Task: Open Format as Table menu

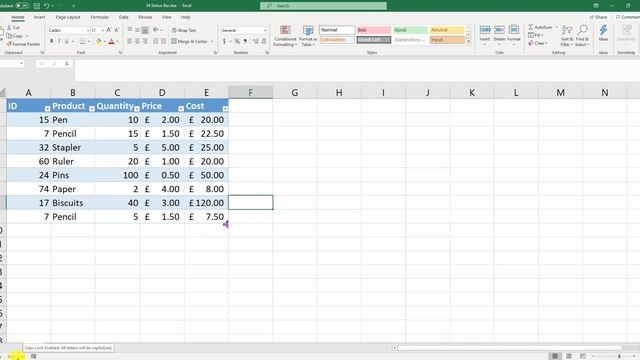Action: click(308, 36)
